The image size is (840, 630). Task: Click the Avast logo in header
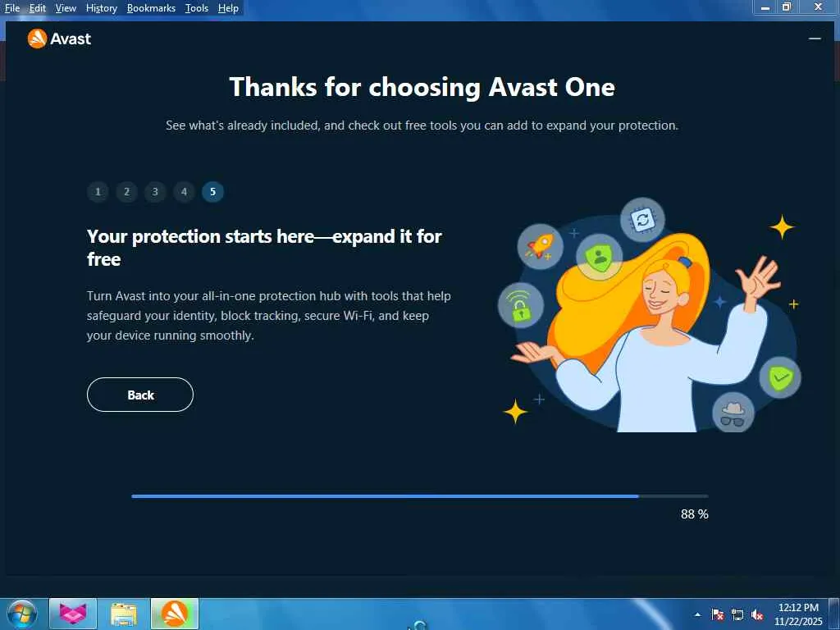tap(59, 39)
